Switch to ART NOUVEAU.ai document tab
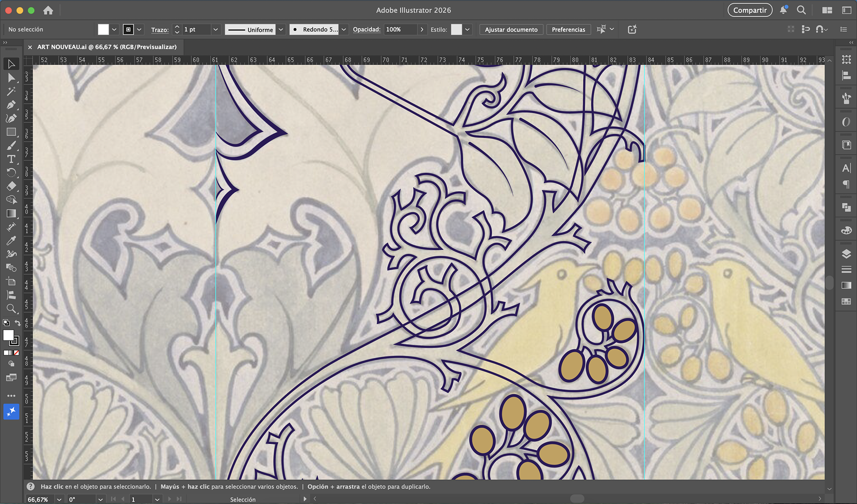 (107, 47)
